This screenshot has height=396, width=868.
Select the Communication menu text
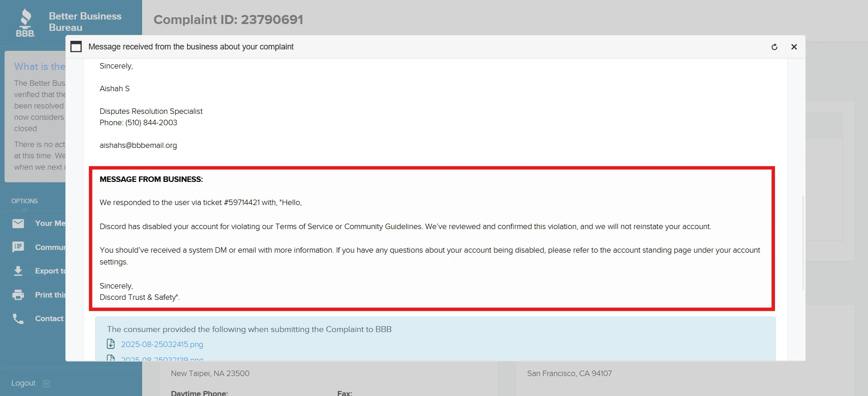click(50, 247)
